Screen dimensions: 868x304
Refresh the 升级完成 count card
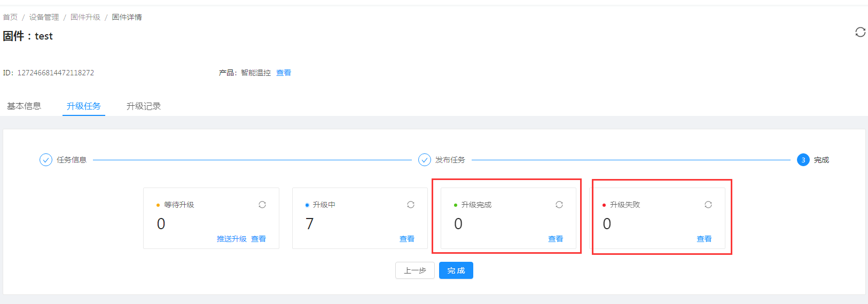pyautogui.click(x=559, y=205)
